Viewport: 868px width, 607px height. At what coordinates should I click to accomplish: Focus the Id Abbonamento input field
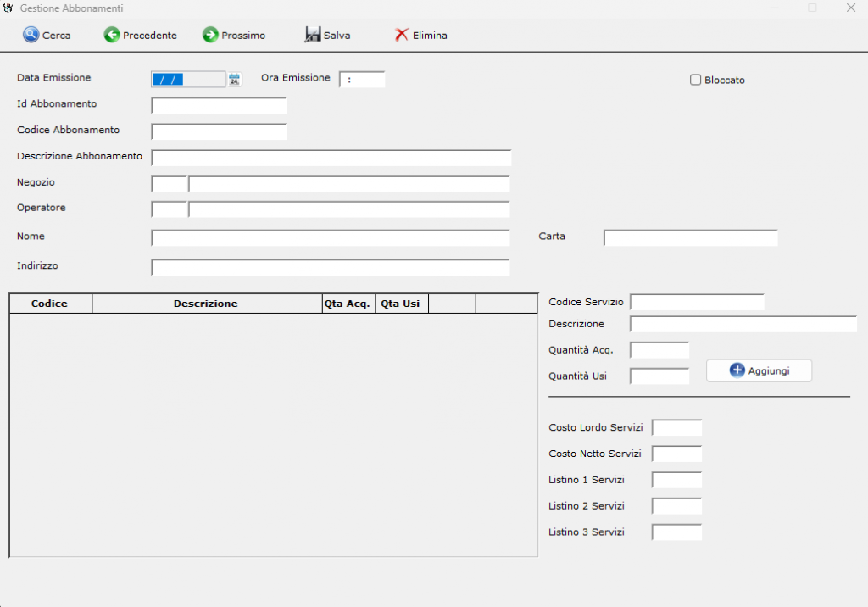[219, 106]
